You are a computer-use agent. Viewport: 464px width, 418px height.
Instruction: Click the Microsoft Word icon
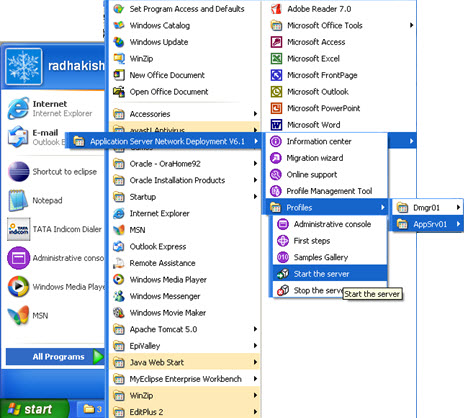click(x=276, y=125)
